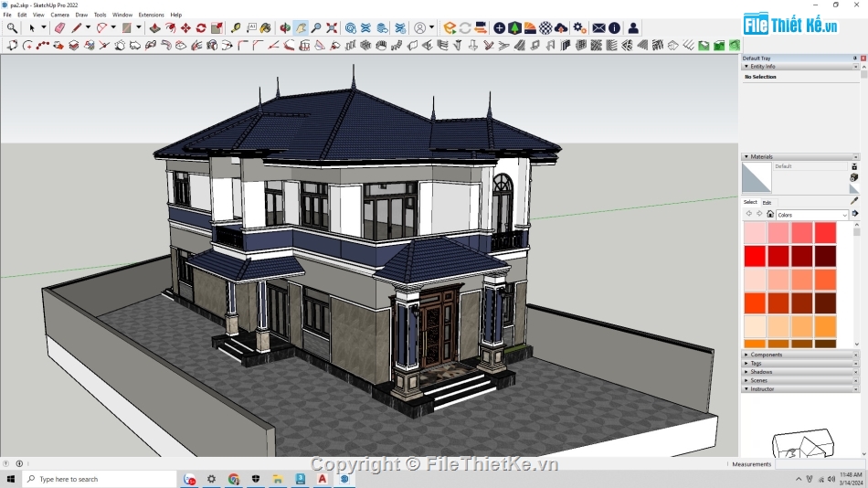Screen dimensions: 868x488
Task: Switch to the Select tab in Materials
Action: (x=750, y=202)
